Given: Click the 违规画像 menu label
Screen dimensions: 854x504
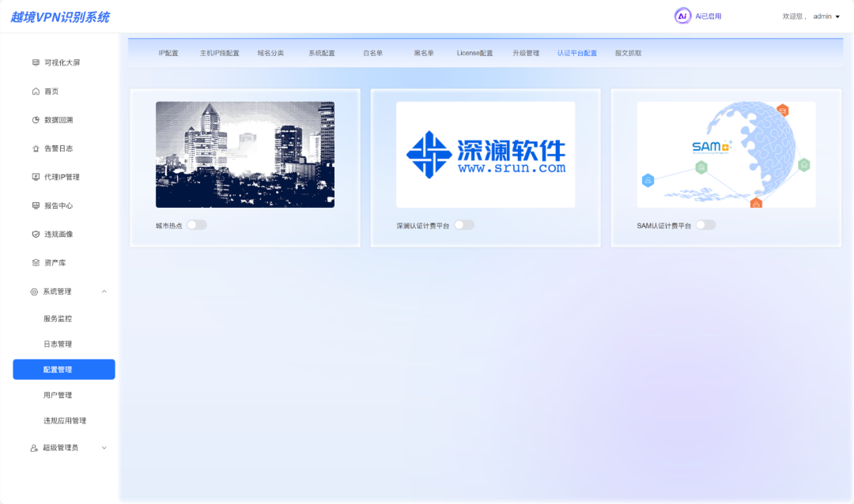Looking at the screenshot, I should pos(59,234).
